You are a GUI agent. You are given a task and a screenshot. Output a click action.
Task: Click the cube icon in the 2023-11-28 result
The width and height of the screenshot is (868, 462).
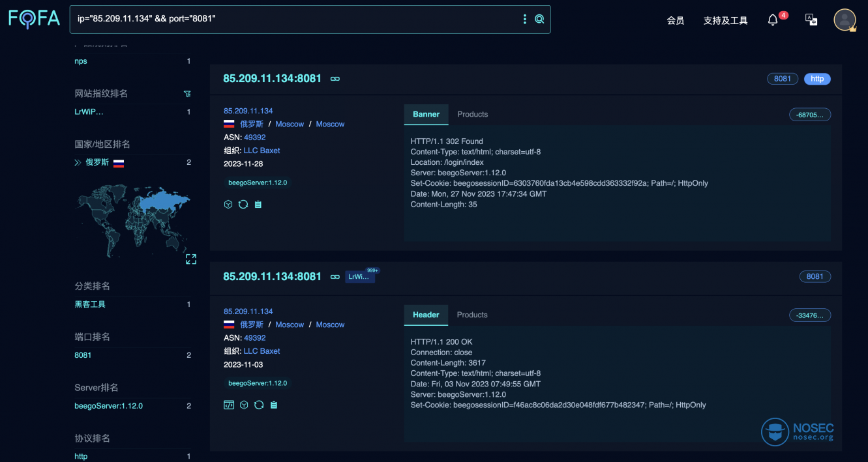click(228, 204)
